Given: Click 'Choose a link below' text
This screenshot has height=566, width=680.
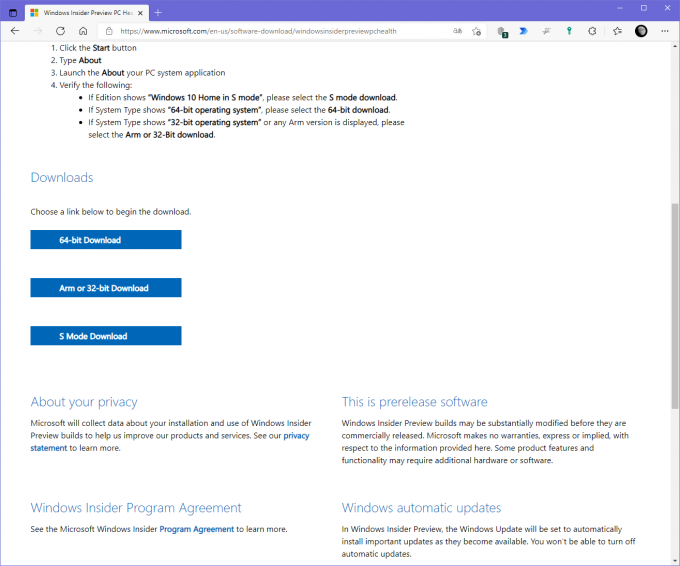Looking at the screenshot, I should [111, 212].
